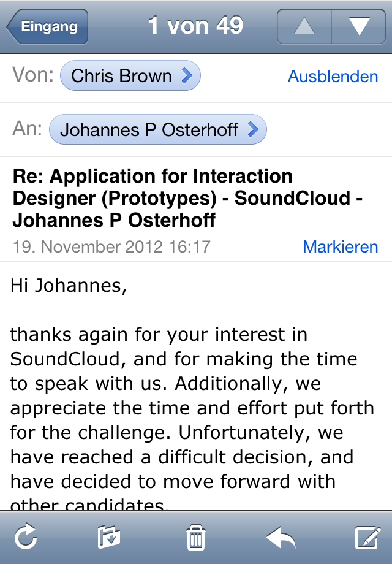Image resolution: width=392 pixels, height=564 pixels.
Task: Hide header details via Ausblenden
Action: point(333,77)
